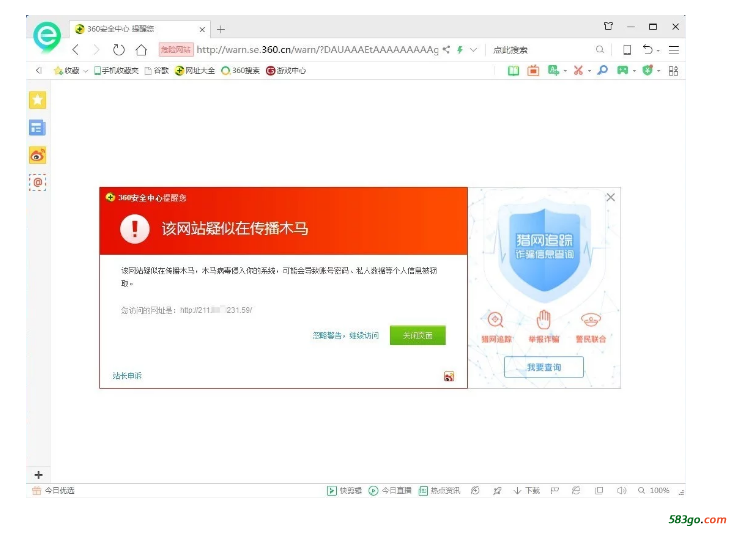This screenshot has width=732, height=535.
Task: Click the 我要查询 button
Action: point(544,367)
